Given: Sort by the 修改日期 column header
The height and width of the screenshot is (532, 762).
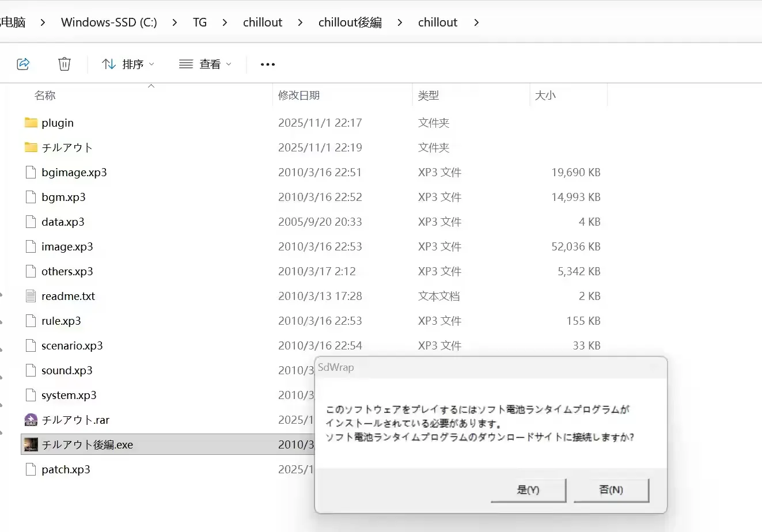Looking at the screenshot, I should point(299,96).
